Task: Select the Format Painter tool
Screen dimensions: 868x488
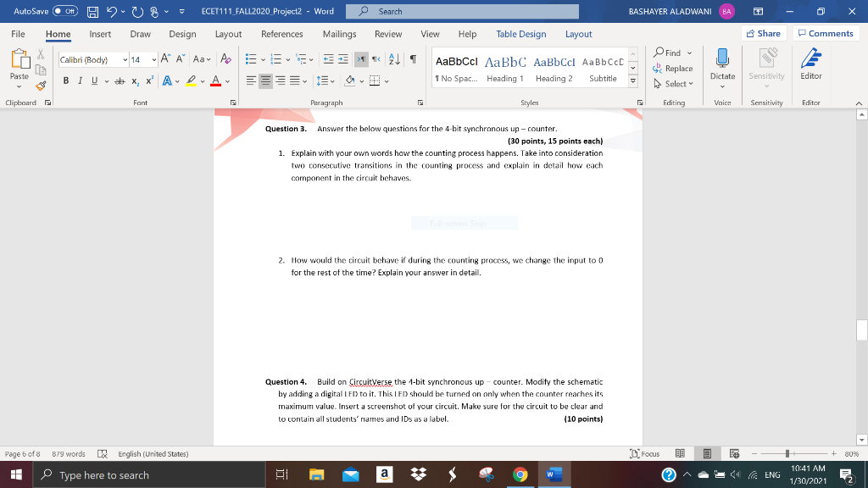Action: [x=39, y=85]
